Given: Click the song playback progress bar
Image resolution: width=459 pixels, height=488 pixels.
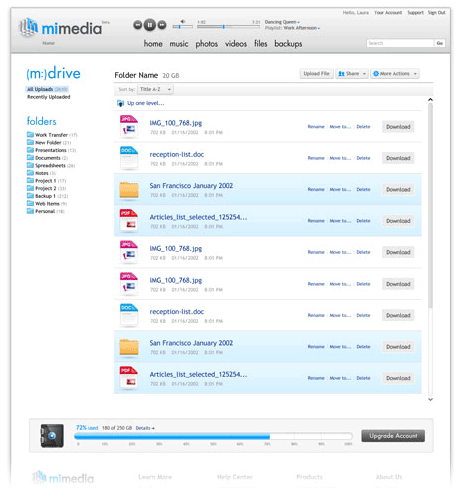Looking at the screenshot, I should coord(228,26).
